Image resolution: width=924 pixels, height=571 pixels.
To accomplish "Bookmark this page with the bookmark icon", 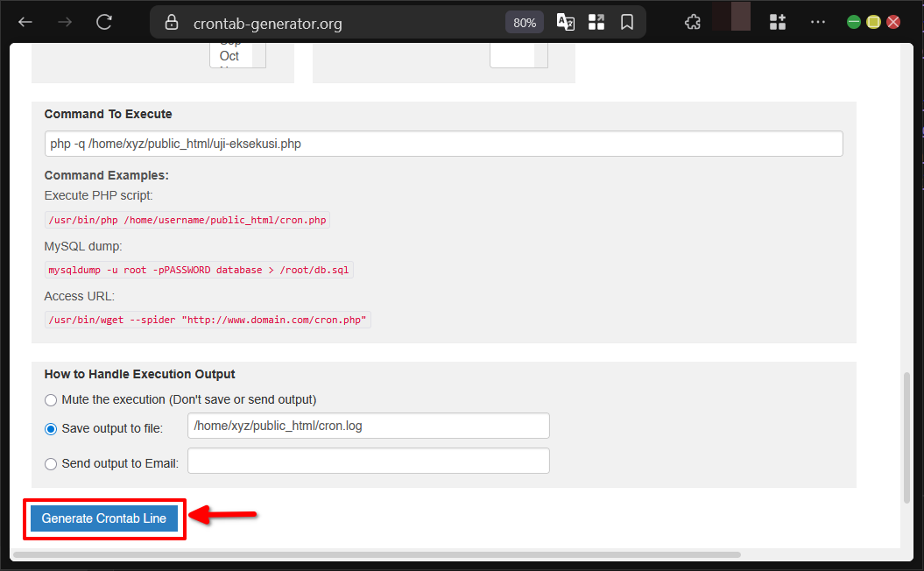I will 627,23.
